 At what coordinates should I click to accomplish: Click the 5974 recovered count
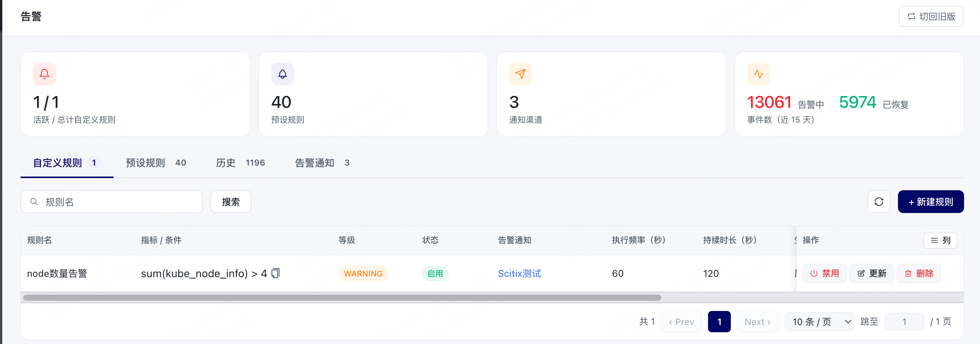coord(858,102)
